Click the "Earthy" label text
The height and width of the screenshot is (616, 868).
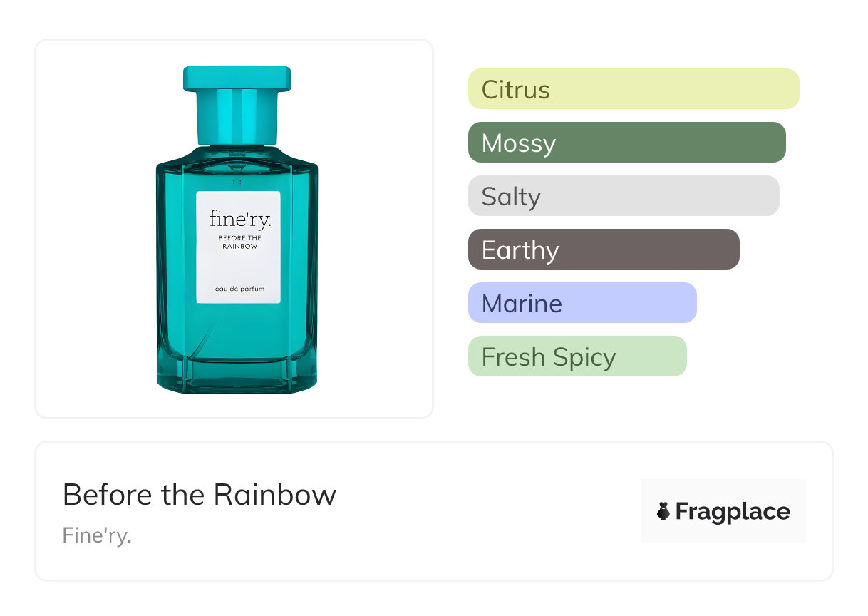(x=520, y=250)
